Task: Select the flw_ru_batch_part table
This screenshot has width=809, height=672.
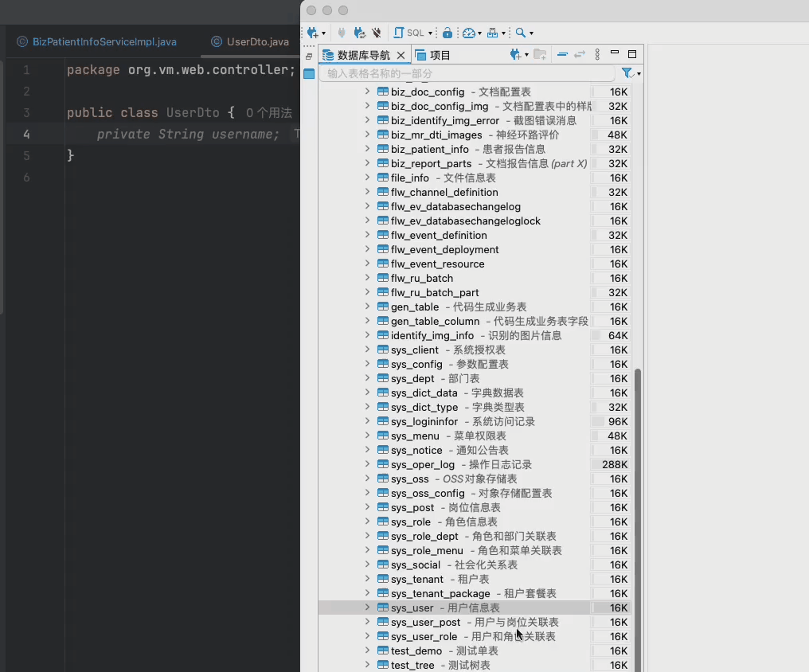Action: point(435,292)
